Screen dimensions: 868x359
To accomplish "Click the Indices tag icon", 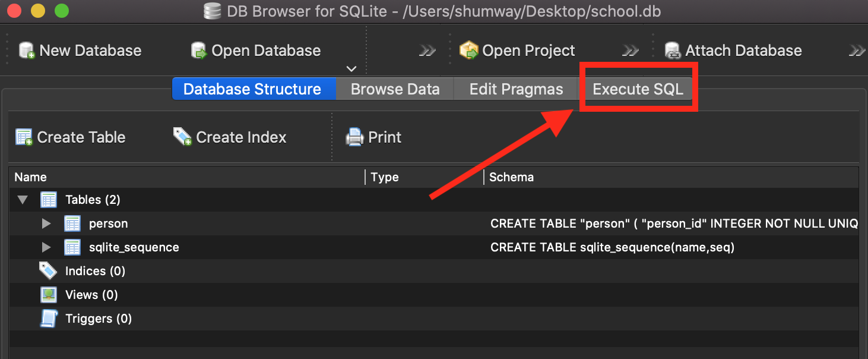I will [x=48, y=271].
